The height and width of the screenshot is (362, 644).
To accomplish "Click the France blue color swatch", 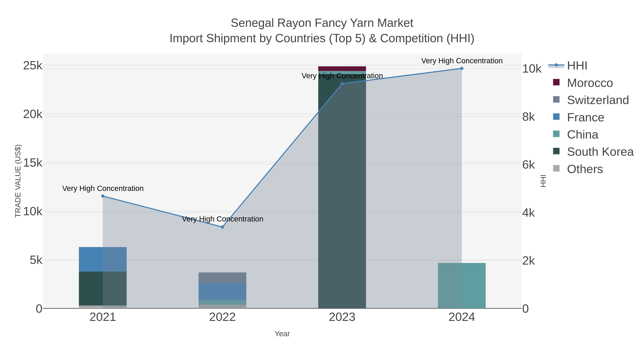I will (x=556, y=117).
